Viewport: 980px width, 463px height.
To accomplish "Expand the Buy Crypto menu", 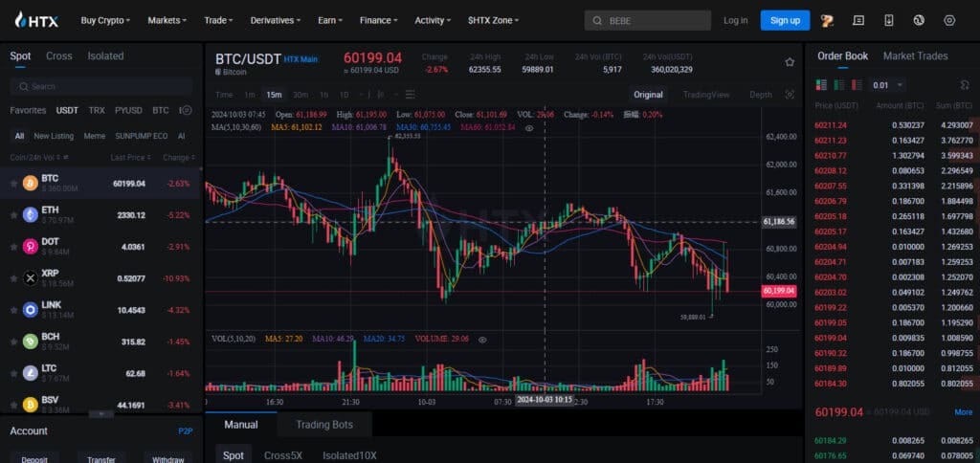I will click(105, 20).
